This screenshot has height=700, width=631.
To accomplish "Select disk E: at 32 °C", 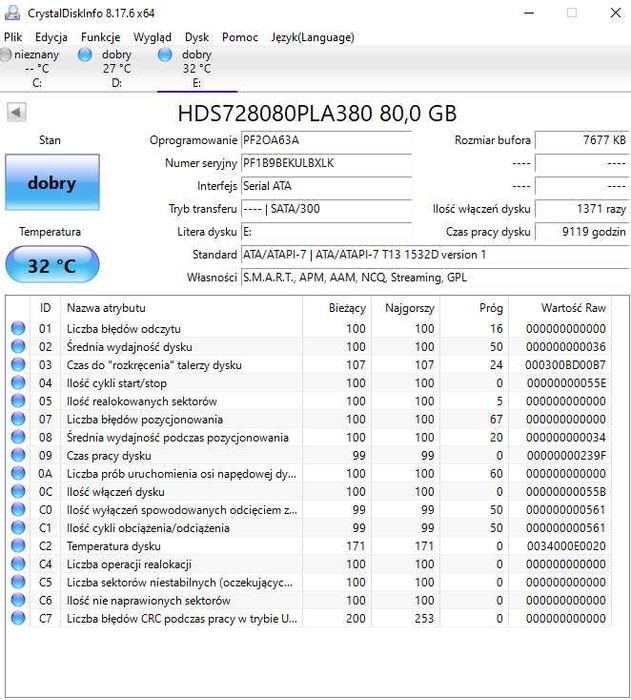I will pos(197,68).
